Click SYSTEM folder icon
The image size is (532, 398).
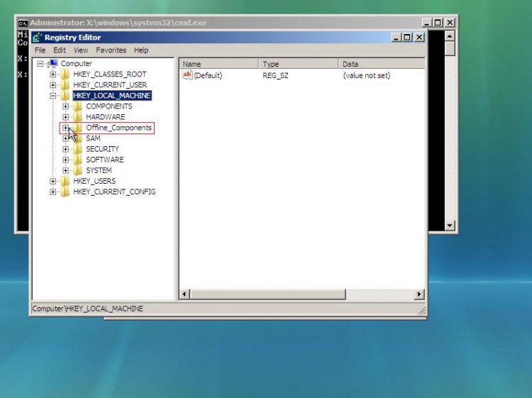[x=78, y=171]
